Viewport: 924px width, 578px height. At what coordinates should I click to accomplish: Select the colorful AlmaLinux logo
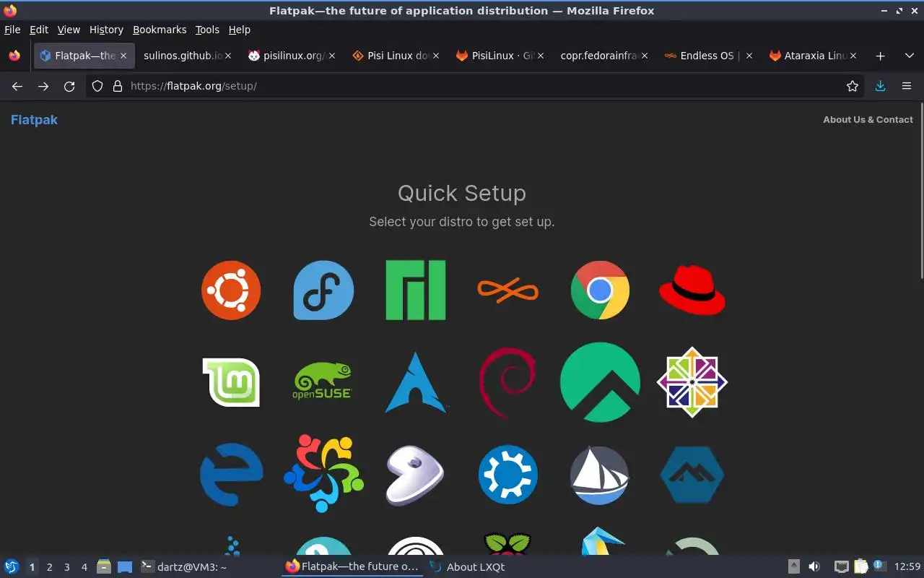click(323, 473)
